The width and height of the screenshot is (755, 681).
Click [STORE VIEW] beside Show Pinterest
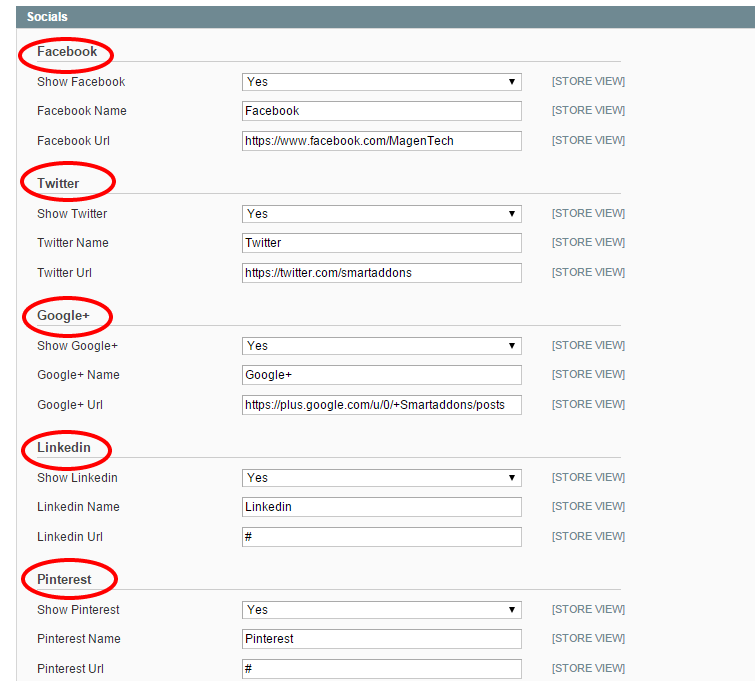pyautogui.click(x=588, y=609)
